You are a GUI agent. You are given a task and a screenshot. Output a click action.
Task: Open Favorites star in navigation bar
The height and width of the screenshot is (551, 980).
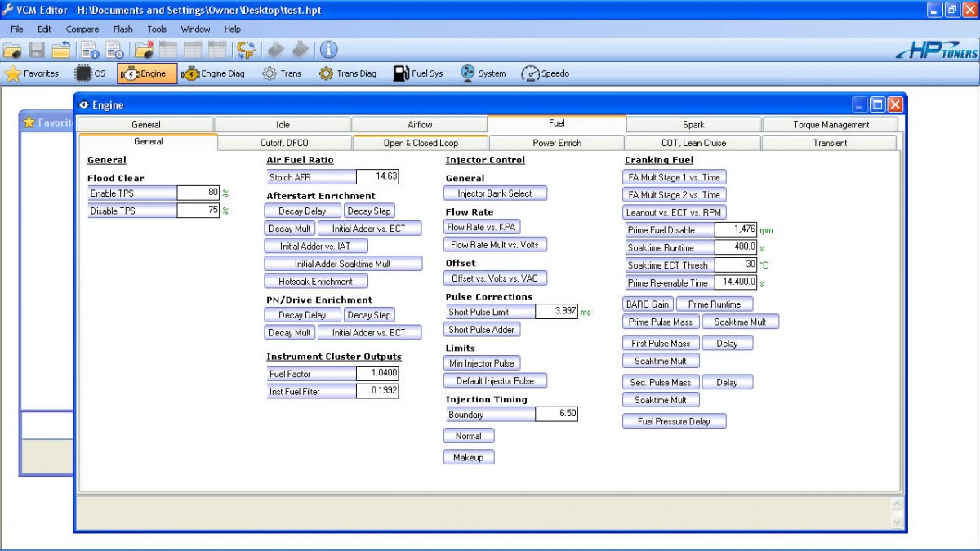point(33,73)
